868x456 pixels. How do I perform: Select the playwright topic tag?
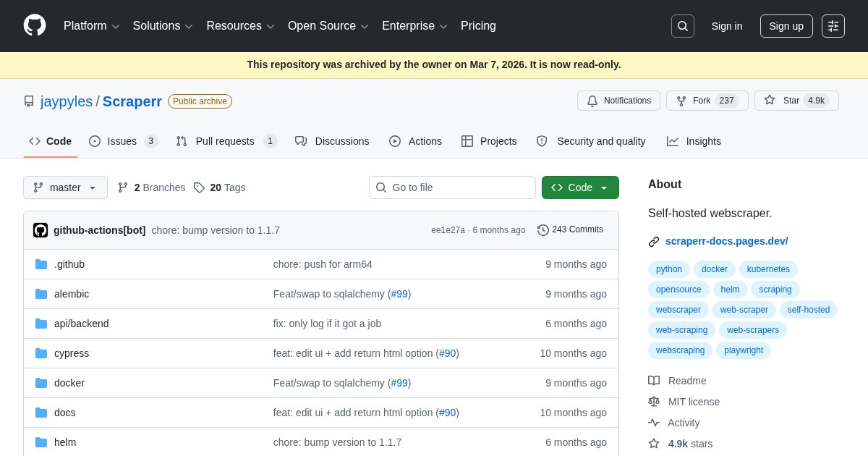tap(744, 350)
